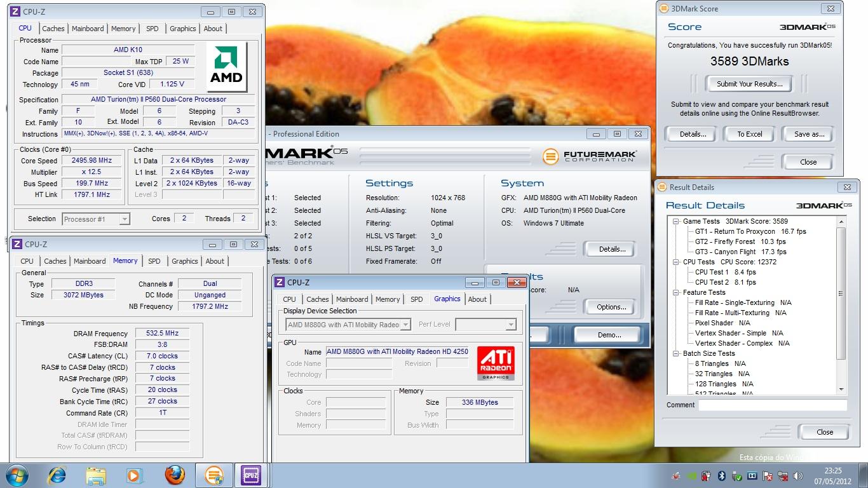Collapse the Batch Size Tests node

tap(676, 353)
